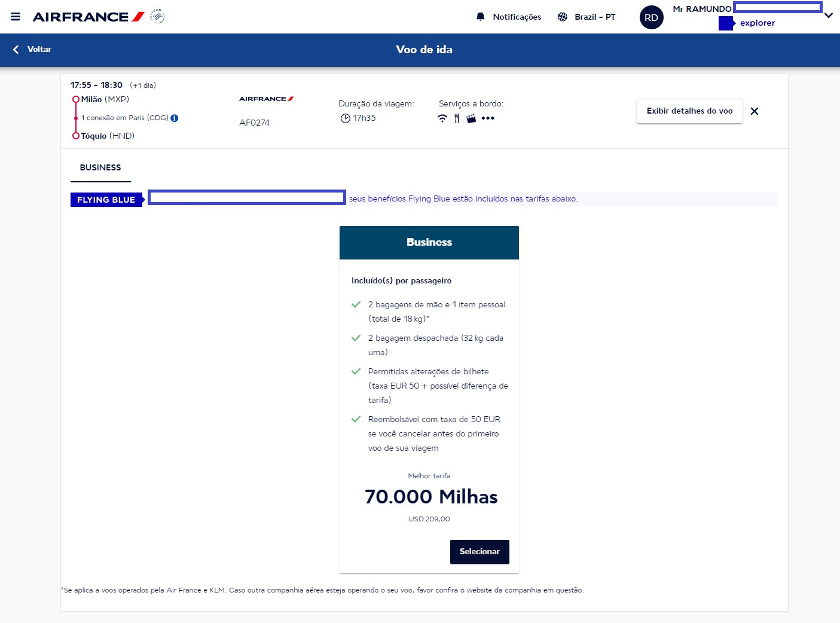Click the 2 bagagem despachada benefit line
The height and width of the screenshot is (623, 840).
(436, 345)
